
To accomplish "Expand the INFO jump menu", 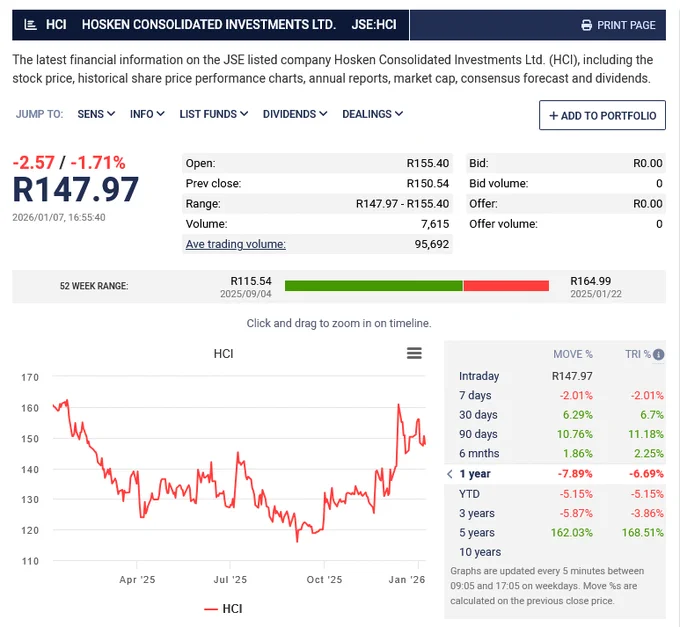I will click(147, 114).
